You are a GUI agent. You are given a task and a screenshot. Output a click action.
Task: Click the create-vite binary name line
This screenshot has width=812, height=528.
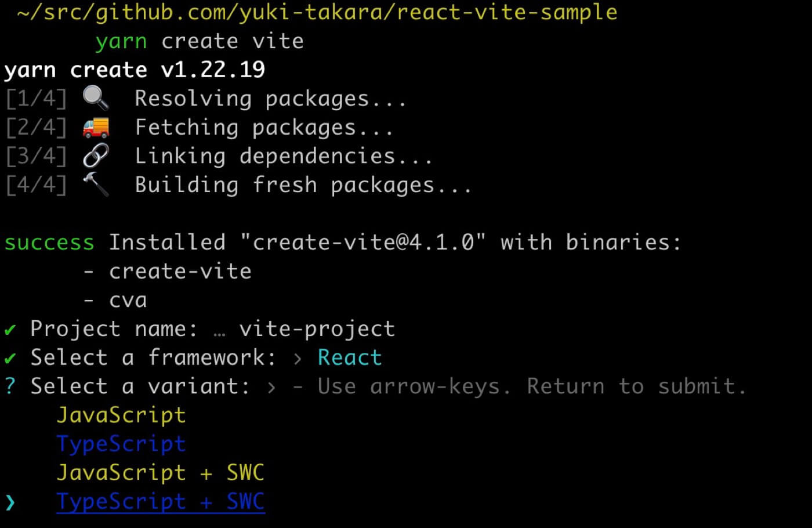[x=180, y=271]
